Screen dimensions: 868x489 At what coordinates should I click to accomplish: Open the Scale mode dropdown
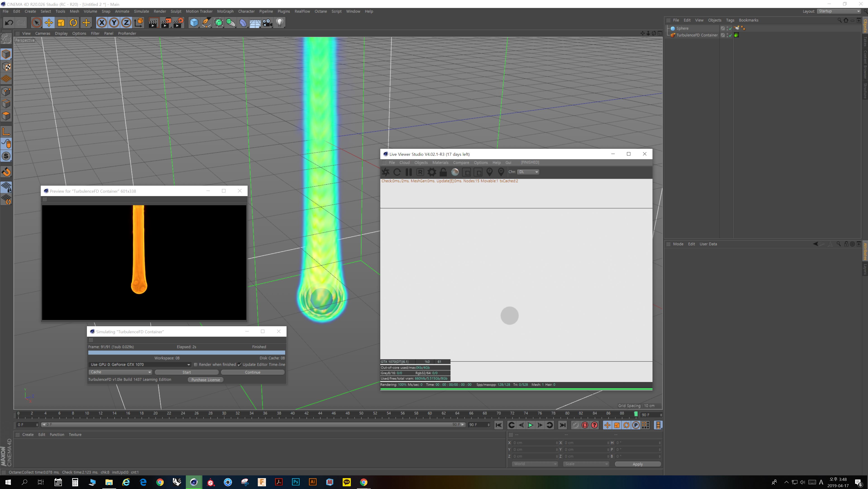pyautogui.click(x=586, y=464)
